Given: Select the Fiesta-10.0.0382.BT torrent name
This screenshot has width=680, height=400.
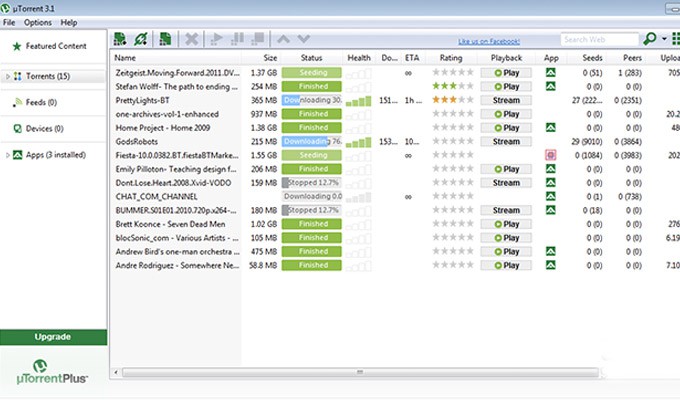Looking at the screenshot, I should point(177,155).
